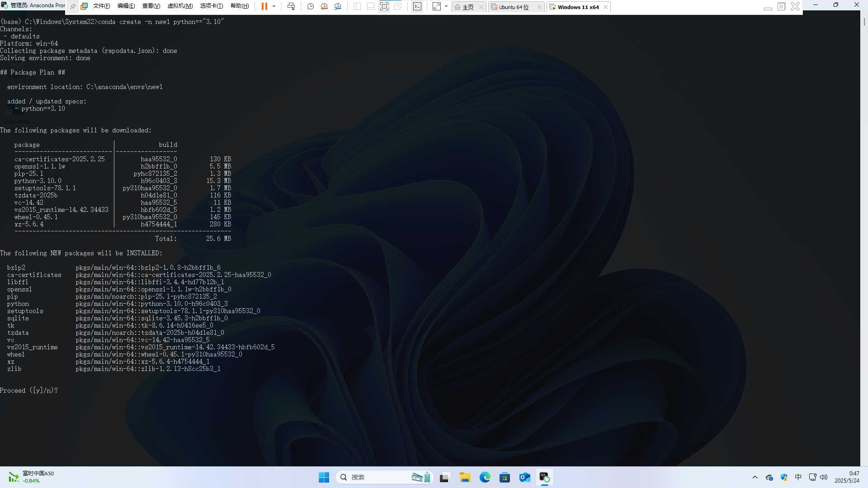Close the Ubuntu 64 位 tab

[x=539, y=7]
